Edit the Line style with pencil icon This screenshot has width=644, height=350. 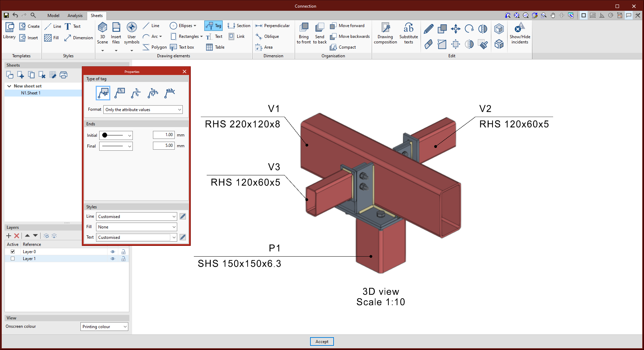tap(183, 216)
